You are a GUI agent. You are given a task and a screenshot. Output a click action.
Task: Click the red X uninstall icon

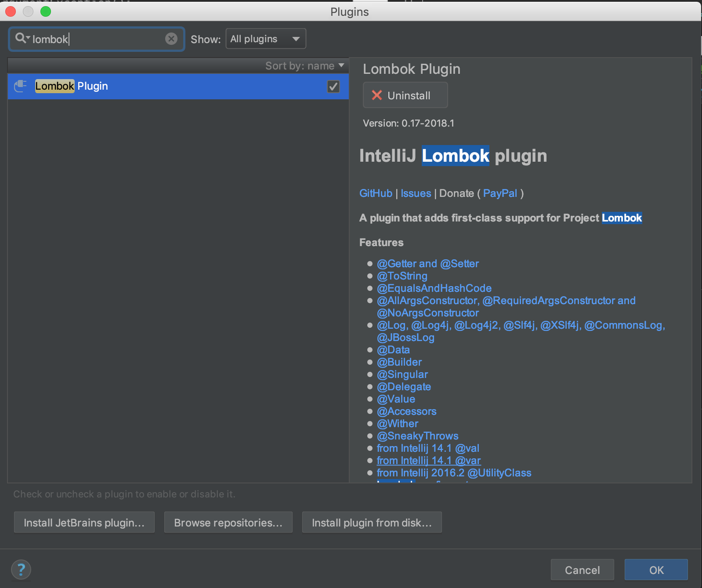click(377, 95)
